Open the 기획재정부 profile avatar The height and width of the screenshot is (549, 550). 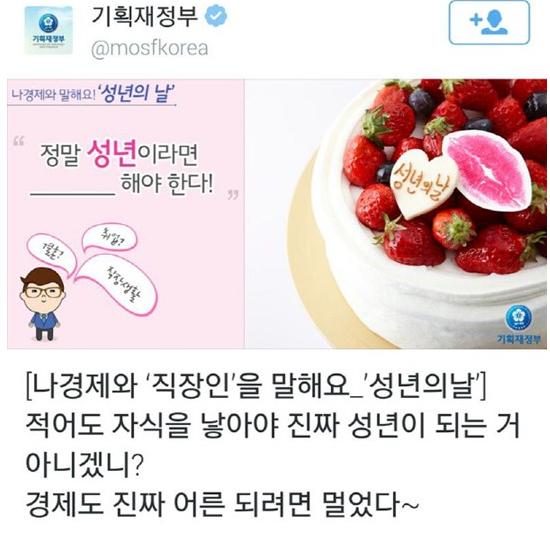48,31
